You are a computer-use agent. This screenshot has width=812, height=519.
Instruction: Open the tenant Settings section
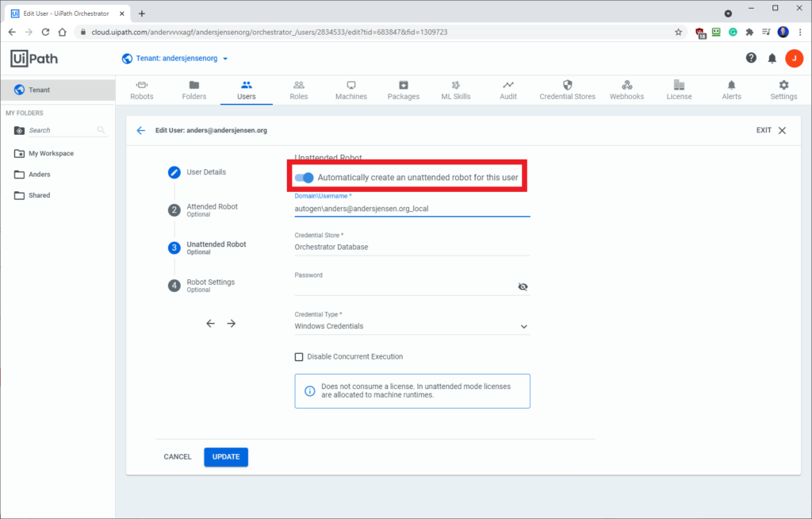click(783, 90)
